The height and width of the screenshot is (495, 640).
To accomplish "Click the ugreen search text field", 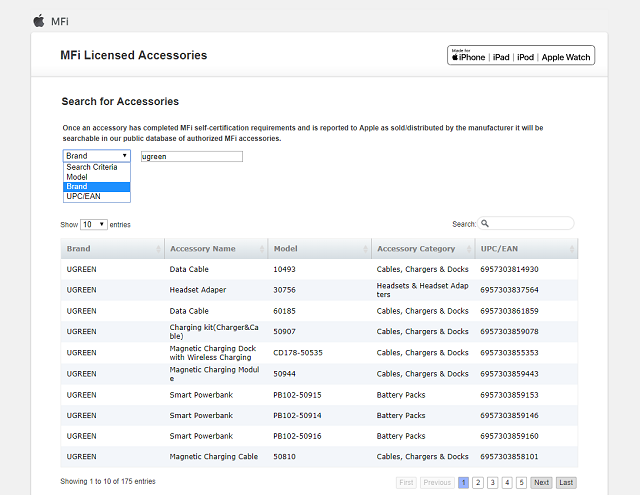I will (x=191, y=156).
